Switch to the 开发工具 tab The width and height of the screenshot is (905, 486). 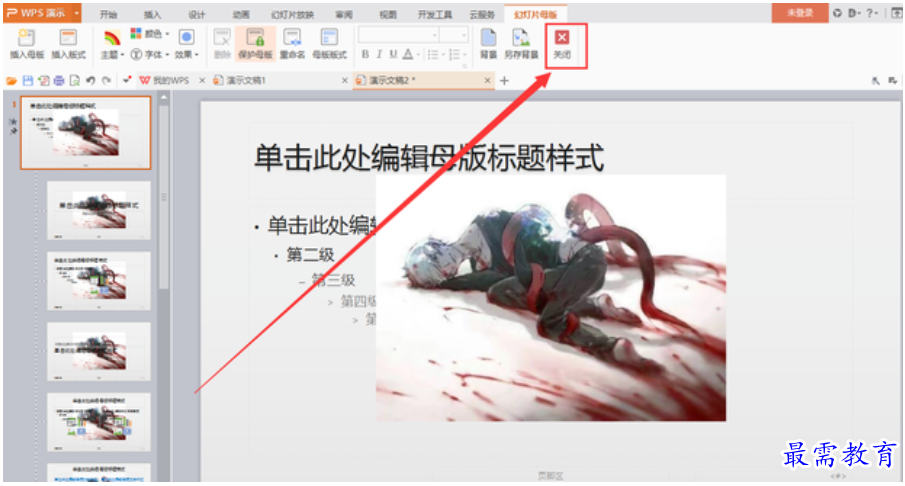(x=435, y=14)
